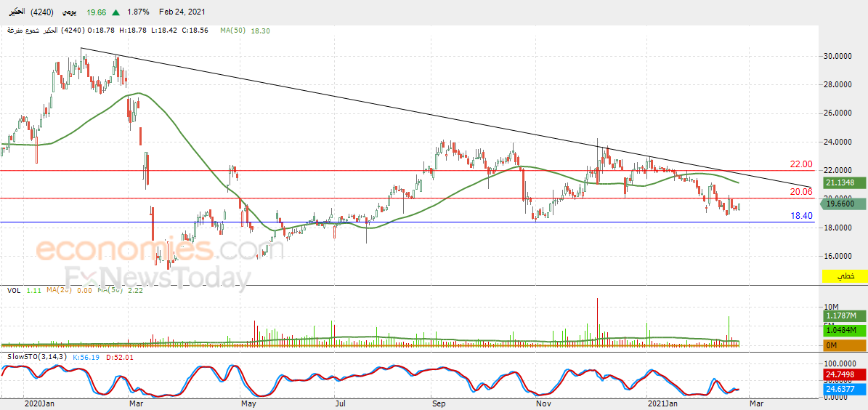Click the May time axis label

(x=248, y=404)
